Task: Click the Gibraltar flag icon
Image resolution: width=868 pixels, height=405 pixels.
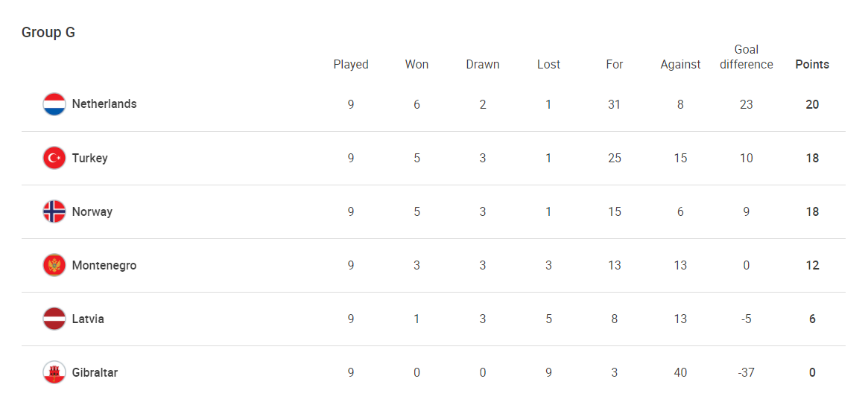Action: point(54,372)
